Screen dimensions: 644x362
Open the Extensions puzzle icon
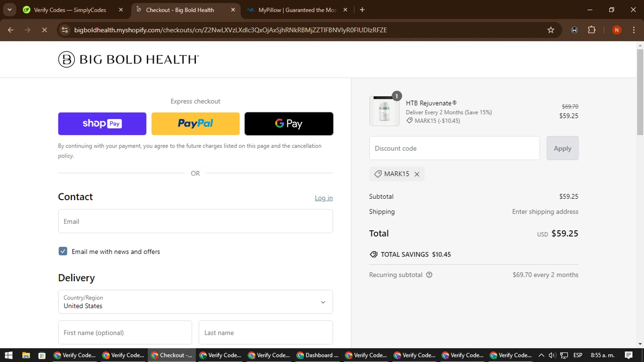point(592,30)
